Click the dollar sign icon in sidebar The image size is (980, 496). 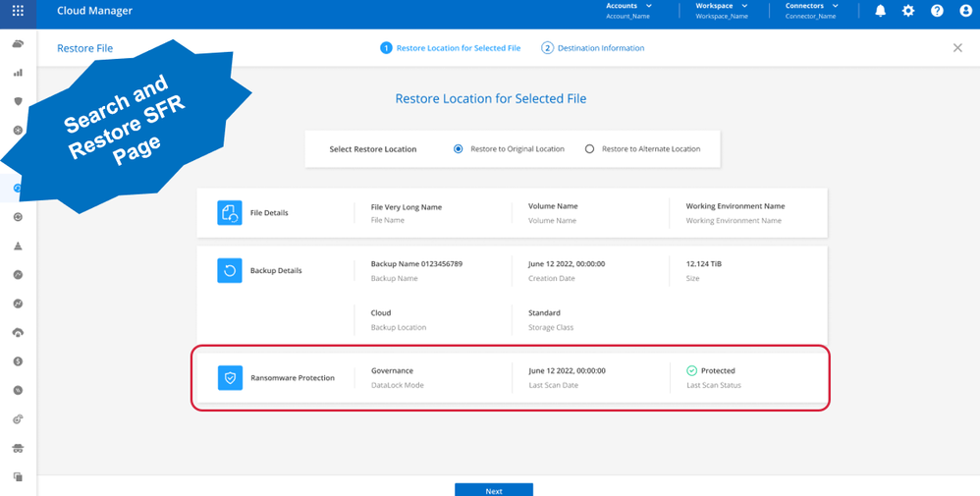coord(18,361)
